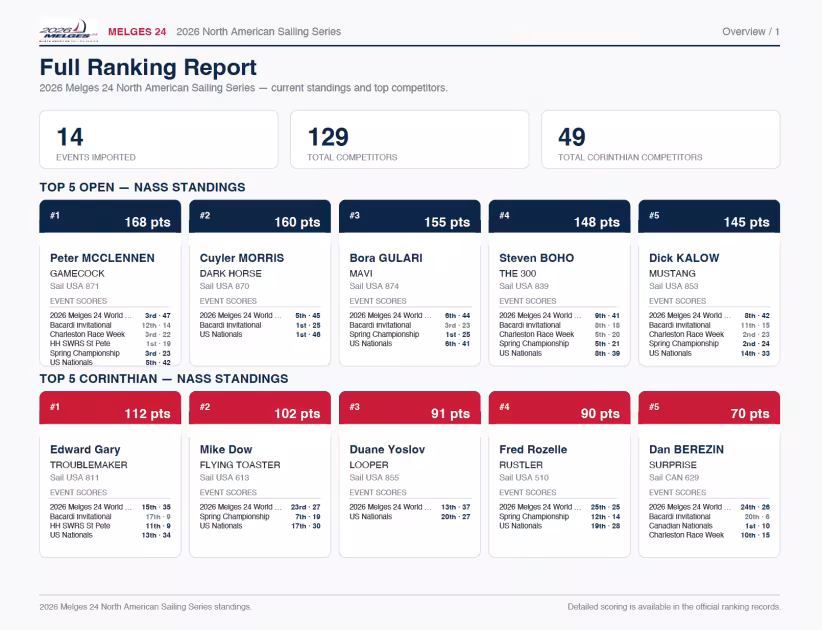Click the "129" total competitors figure
This screenshot has height=630, width=822.
[328, 137]
